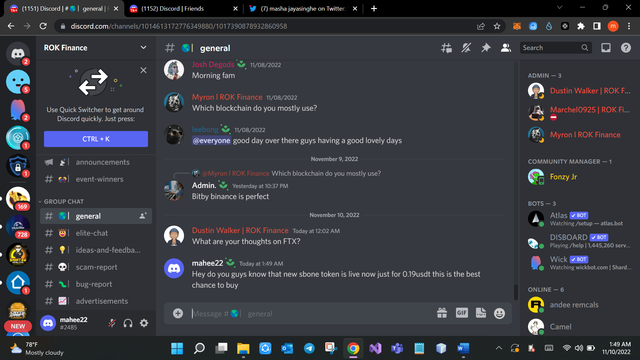640x360 pixels.
Task: Create invite icon on general channel
Action: click(142, 216)
